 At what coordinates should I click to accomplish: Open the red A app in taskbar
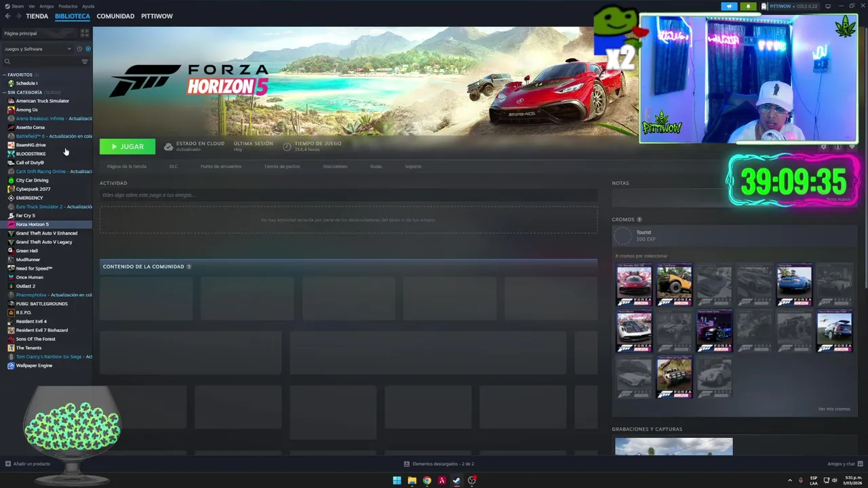[441, 481]
